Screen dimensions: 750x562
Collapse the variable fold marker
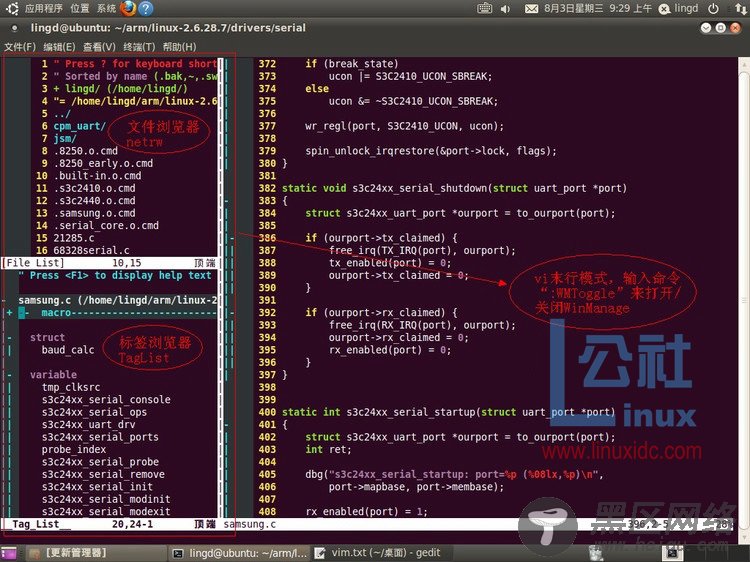click(x=10, y=375)
